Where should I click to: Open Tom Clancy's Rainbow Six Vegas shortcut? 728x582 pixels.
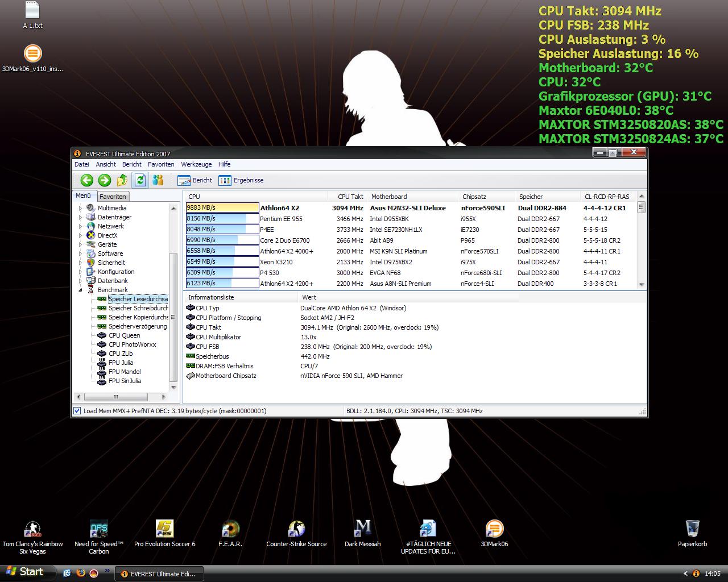pyautogui.click(x=32, y=537)
